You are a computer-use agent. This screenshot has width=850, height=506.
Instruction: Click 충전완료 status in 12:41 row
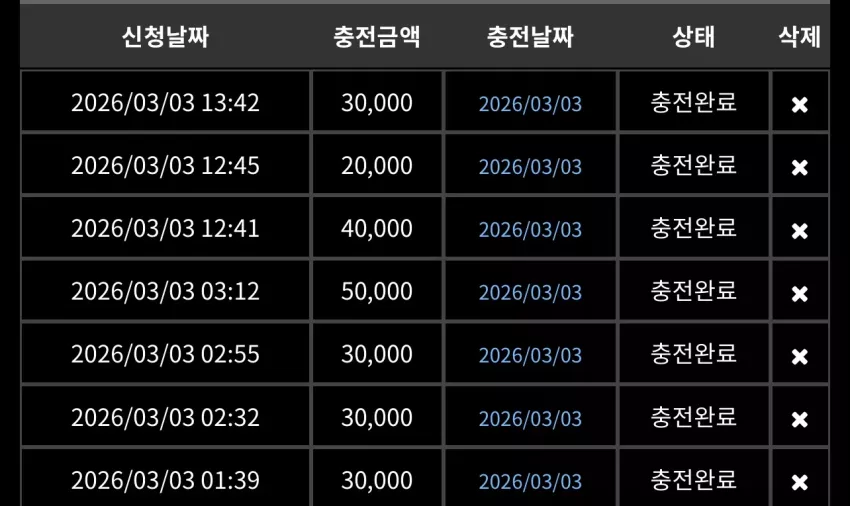click(694, 228)
